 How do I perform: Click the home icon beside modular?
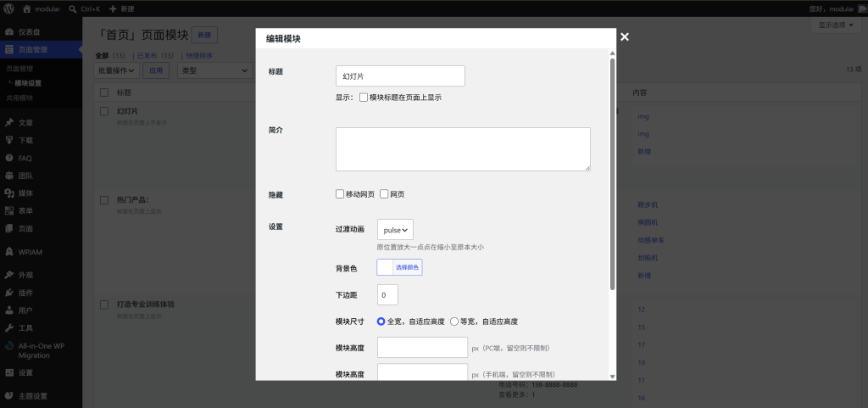click(26, 8)
